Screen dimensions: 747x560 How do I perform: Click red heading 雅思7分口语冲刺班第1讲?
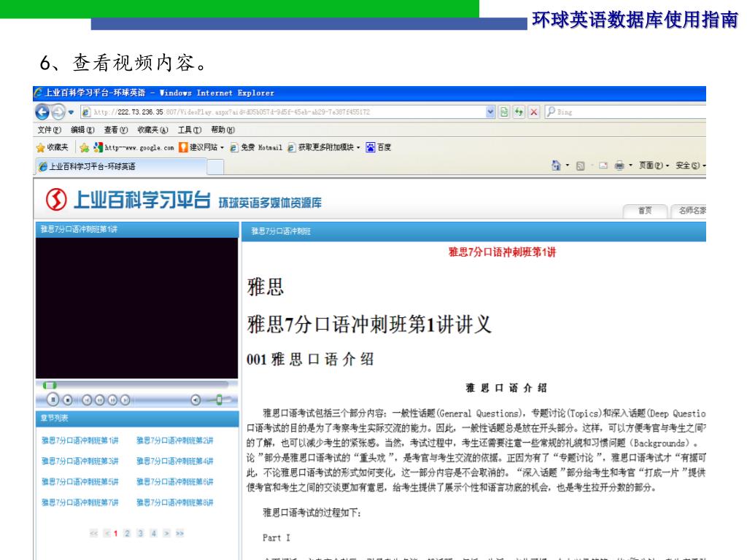point(502,252)
